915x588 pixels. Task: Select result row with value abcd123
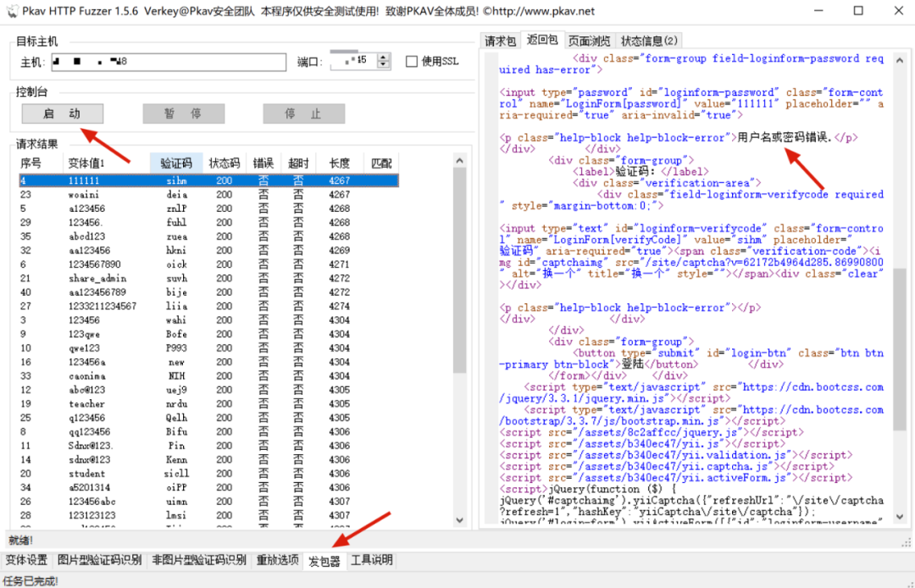[x=209, y=236]
